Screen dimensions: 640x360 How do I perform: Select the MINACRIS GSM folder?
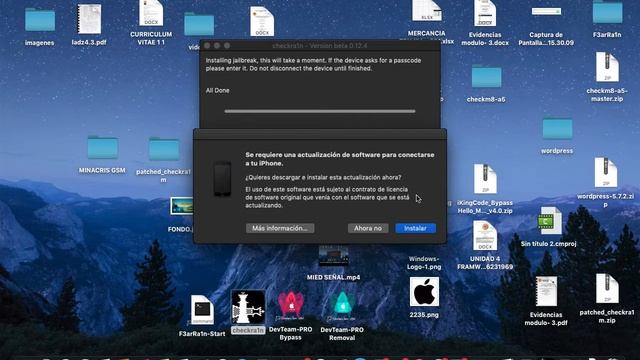click(102, 147)
